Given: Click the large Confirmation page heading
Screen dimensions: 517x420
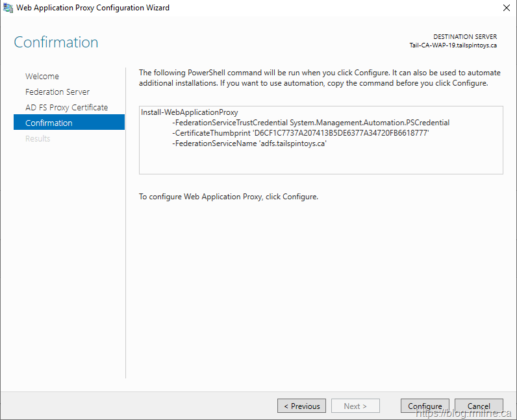Looking at the screenshot, I should point(56,42).
